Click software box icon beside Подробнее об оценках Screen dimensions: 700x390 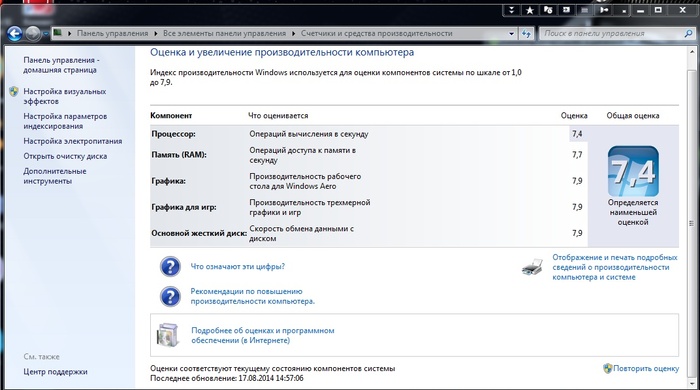pyautogui.click(x=168, y=335)
